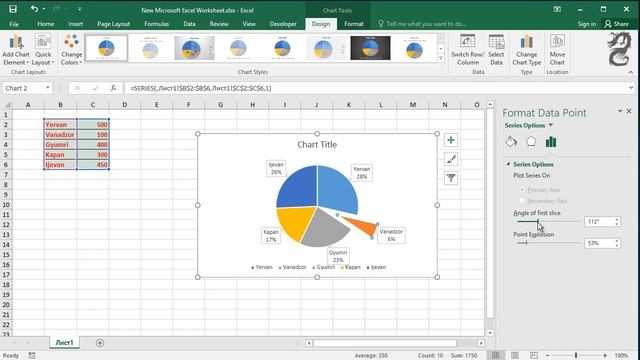Choose Primary Axis option
This screenshot has height=360, width=640.
[x=540, y=190]
